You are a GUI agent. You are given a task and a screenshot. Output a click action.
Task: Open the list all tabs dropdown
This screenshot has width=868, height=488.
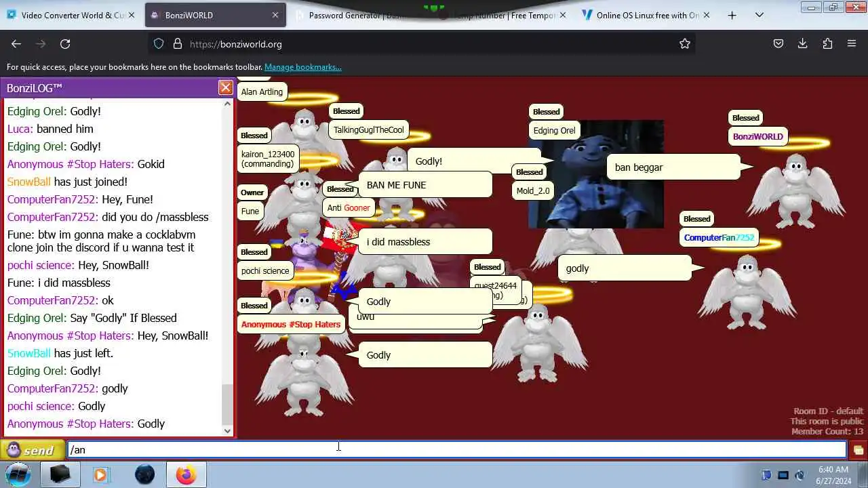(x=759, y=15)
